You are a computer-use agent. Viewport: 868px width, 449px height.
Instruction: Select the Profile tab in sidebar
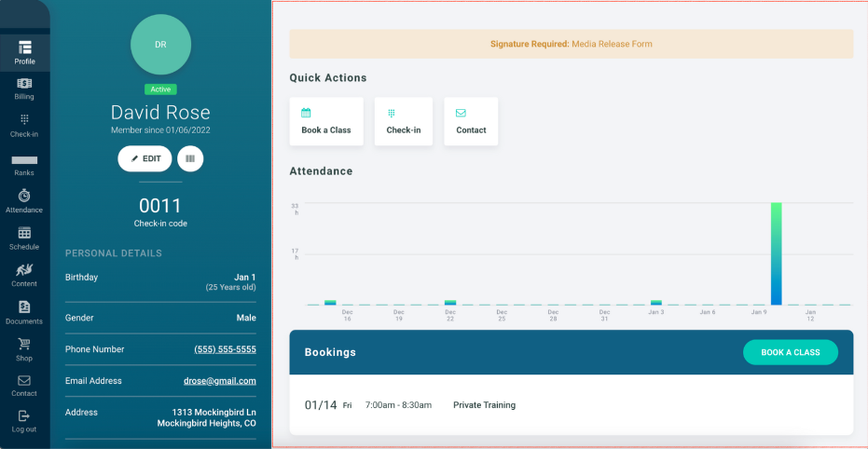[24, 52]
